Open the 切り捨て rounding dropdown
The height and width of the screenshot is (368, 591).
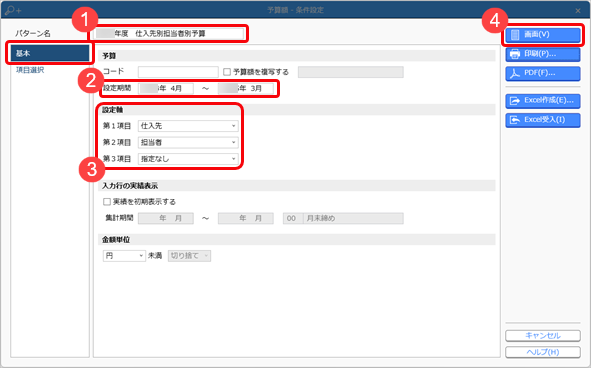click(189, 256)
